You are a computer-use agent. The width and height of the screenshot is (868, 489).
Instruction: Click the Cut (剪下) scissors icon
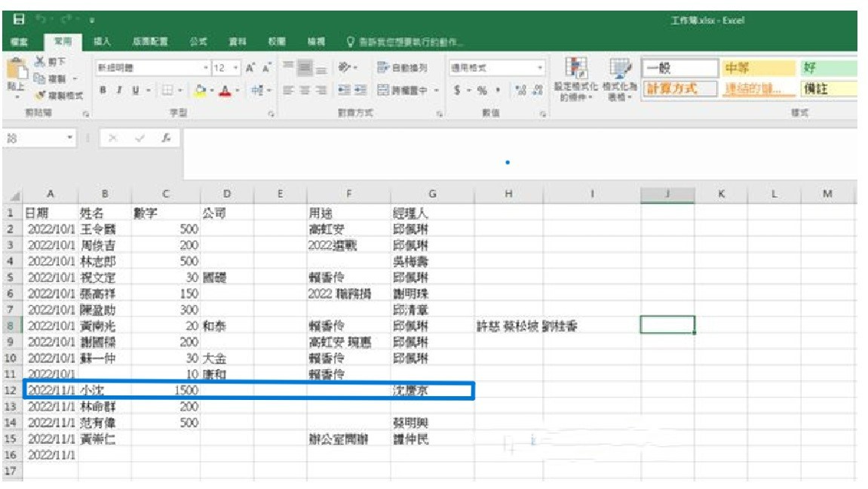coord(39,63)
